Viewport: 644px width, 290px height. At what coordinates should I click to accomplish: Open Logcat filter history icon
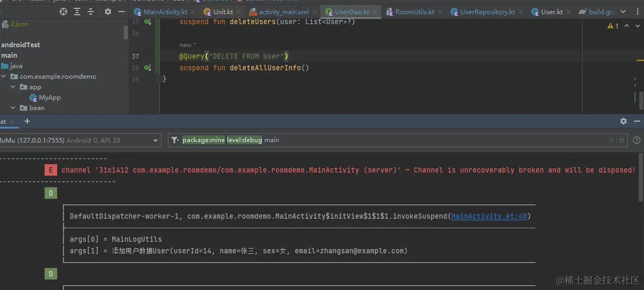point(175,141)
